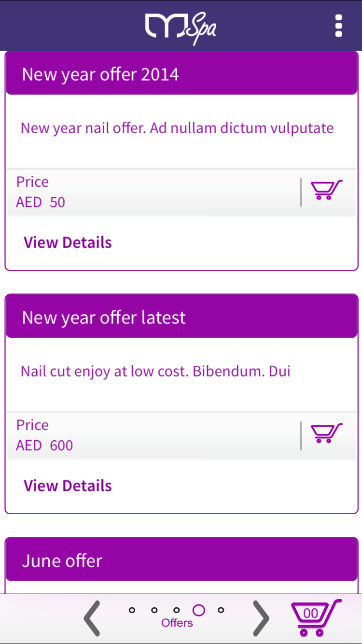Open the New year offer 2014 header
This screenshot has height=644, width=362.
click(x=181, y=74)
